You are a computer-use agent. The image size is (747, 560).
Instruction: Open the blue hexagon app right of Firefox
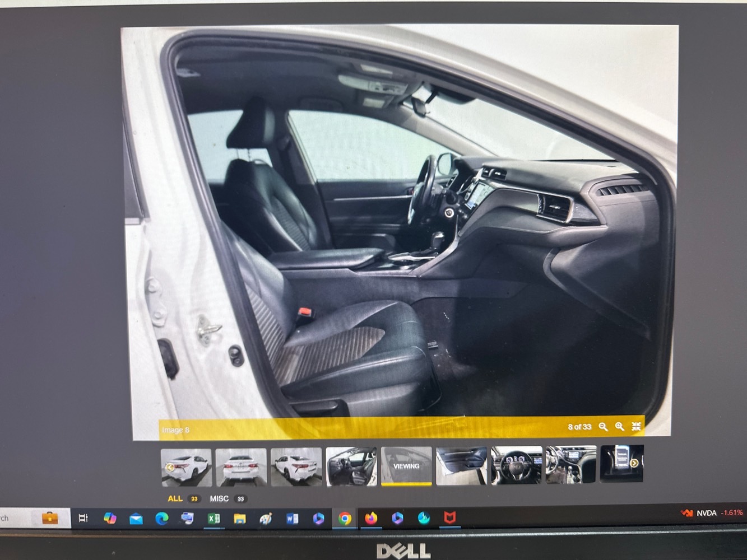(397, 518)
